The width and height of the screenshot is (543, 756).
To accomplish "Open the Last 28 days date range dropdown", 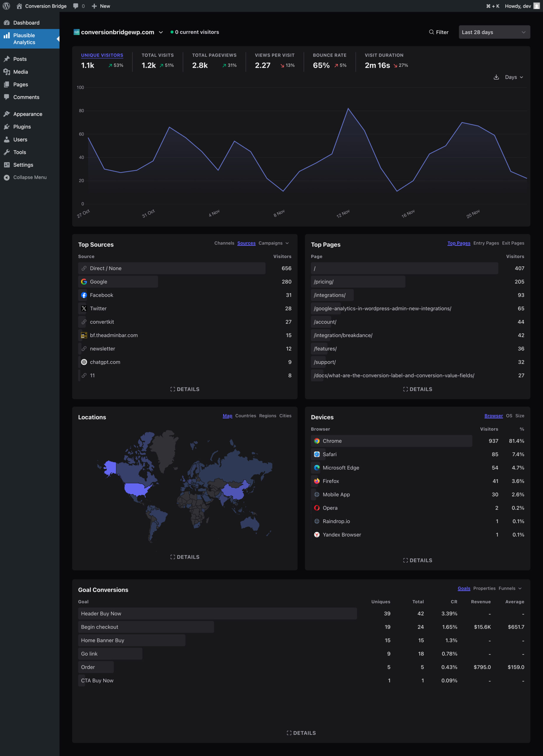I will [x=494, y=32].
